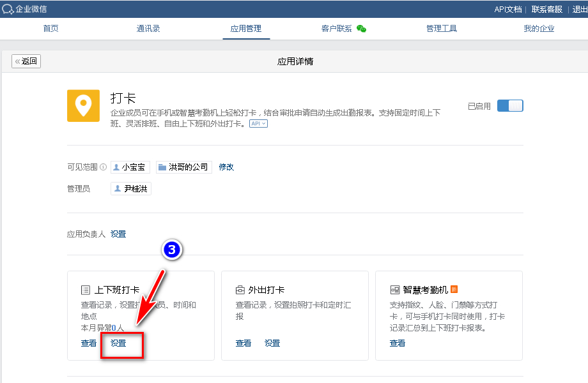Open the 客户联系 tab
The height and width of the screenshot is (383, 588).
click(x=336, y=29)
